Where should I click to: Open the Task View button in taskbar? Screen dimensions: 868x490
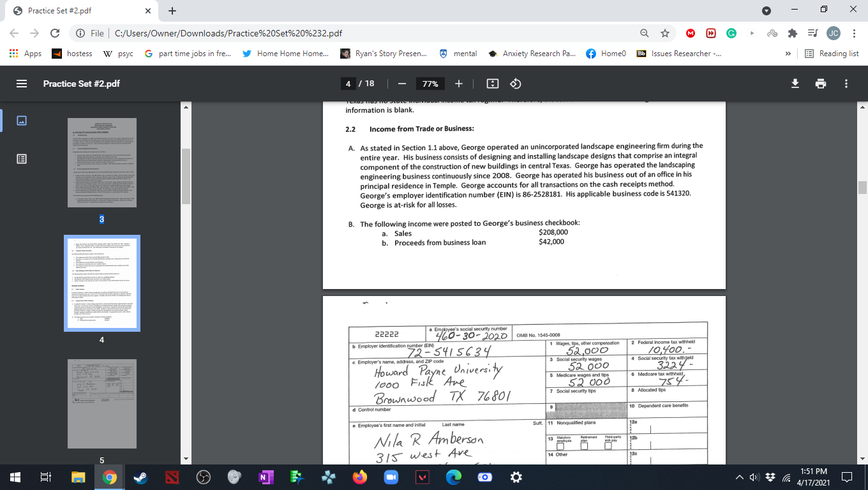[x=46, y=477]
